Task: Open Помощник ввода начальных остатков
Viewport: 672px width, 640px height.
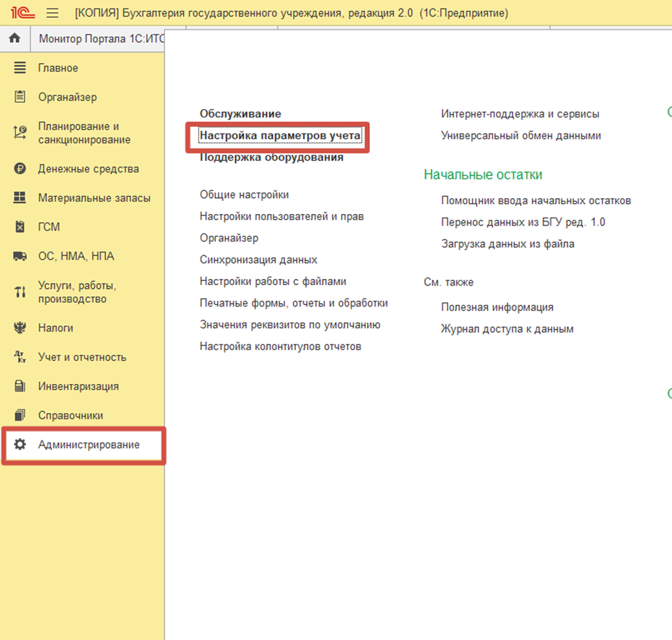Action: [535, 200]
